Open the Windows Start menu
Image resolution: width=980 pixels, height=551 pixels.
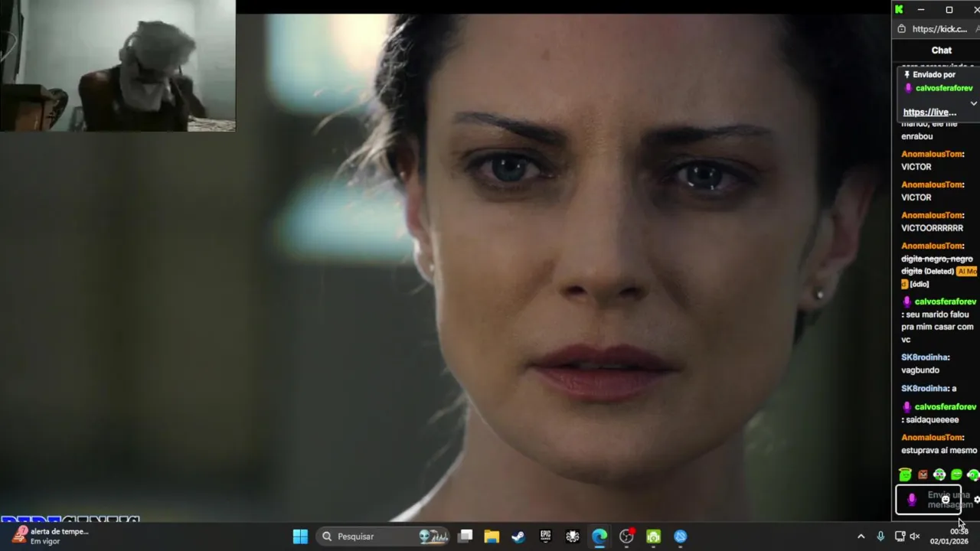coord(300,536)
